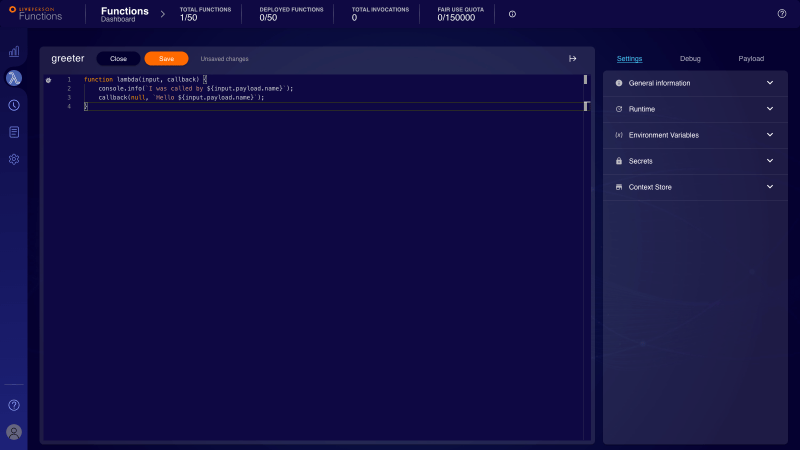800x450 pixels.
Task: Click line number 2 in gutter
Action: pyautogui.click(x=69, y=88)
